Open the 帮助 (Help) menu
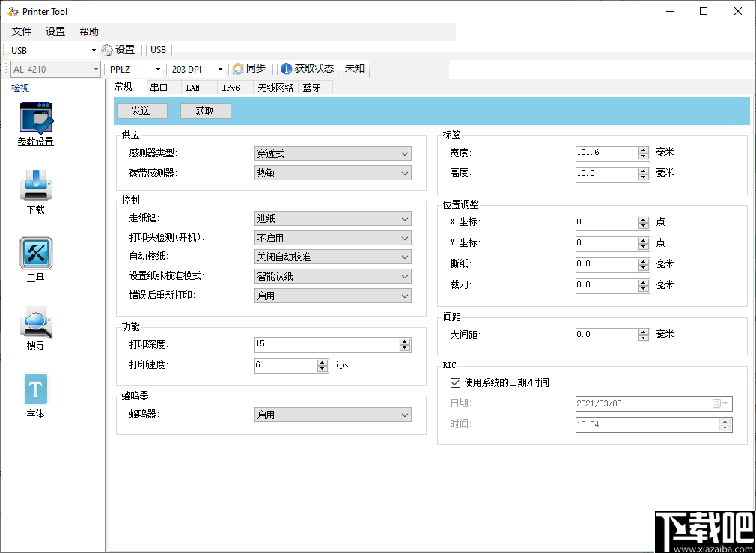Screen dimensions: 756x553 88,31
